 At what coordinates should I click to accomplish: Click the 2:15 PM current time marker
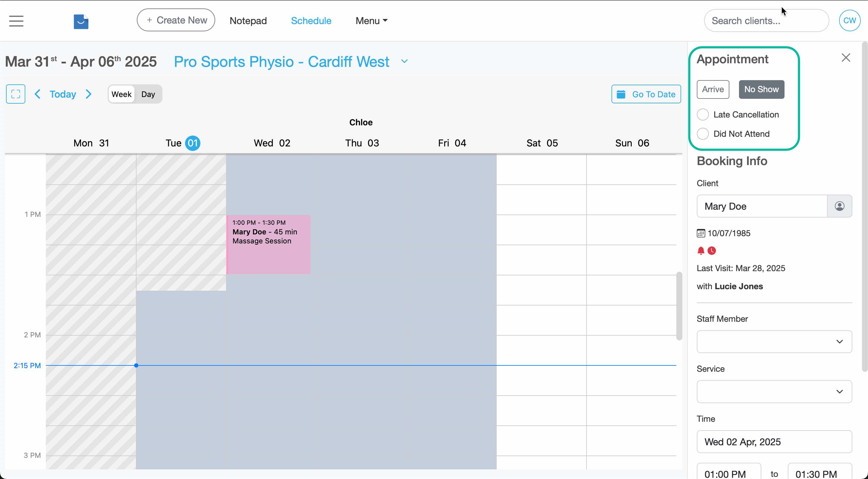(x=27, y=365)
